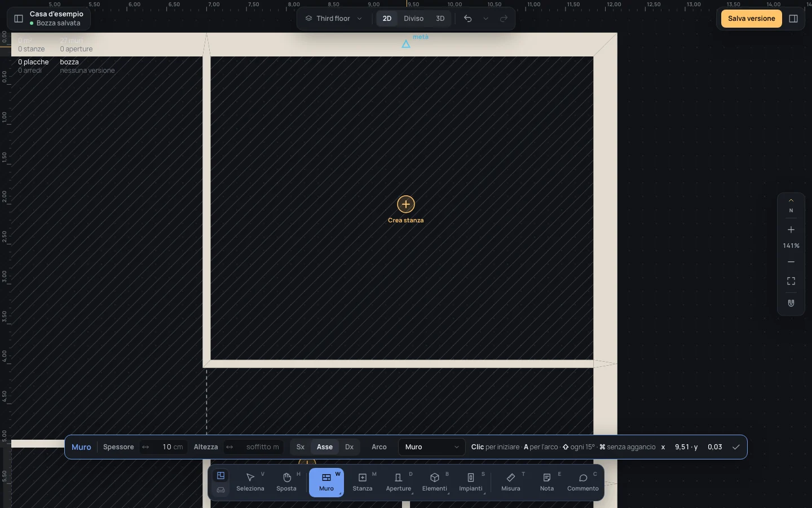This screenshot has width=812, height=508.
Task: Fit drawing to screen icon
Action: (x=791, y=281)
